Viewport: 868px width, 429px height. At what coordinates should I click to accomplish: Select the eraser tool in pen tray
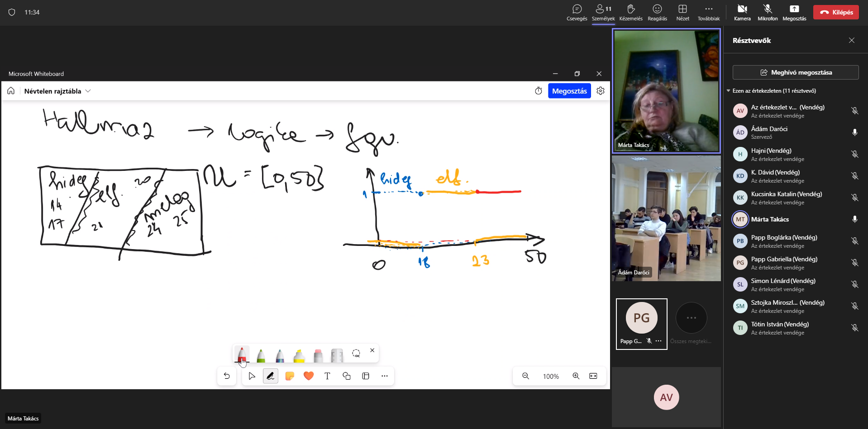(318, 355)
